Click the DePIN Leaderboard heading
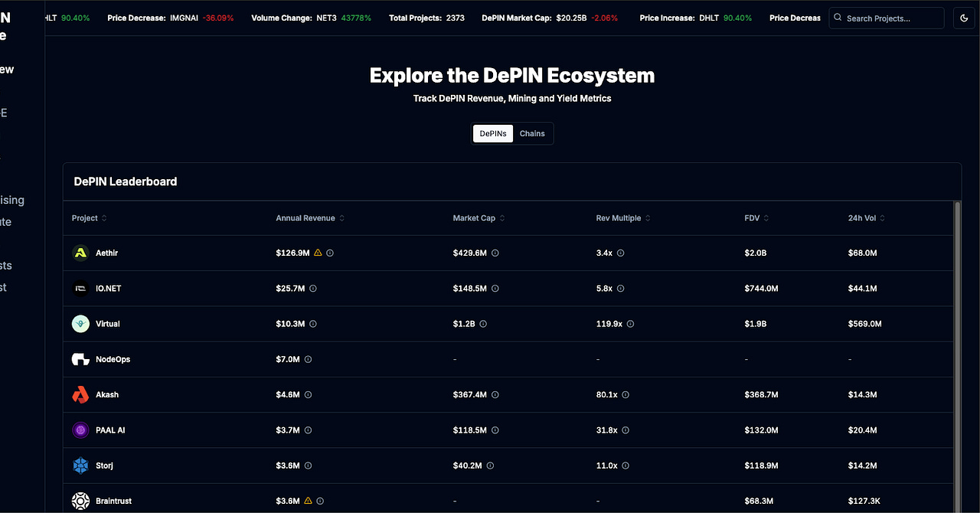The width and height of the screenshot is (980, 513). [126, 181]
